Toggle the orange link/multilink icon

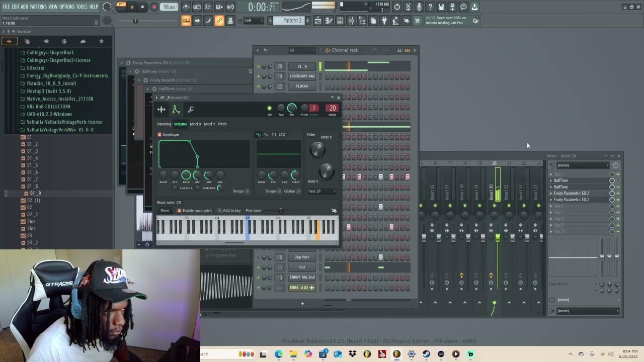[x=219, y=21]
